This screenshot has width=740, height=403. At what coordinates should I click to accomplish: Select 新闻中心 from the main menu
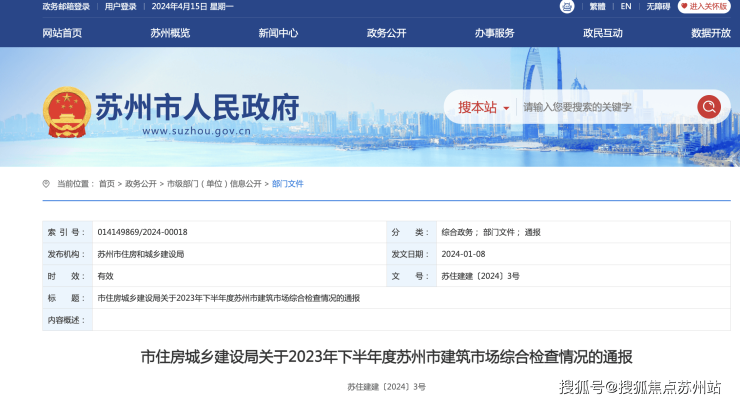[278, 33]
